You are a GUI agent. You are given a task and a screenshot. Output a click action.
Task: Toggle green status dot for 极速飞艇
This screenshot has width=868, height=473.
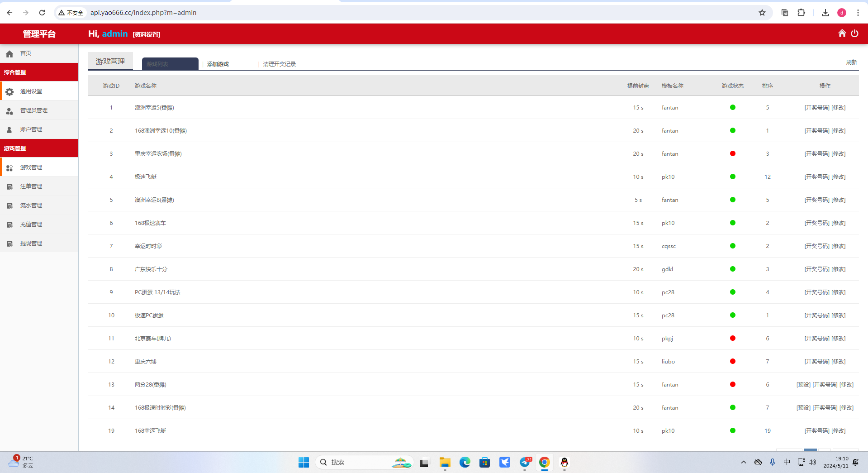click(x=732, y=177)
